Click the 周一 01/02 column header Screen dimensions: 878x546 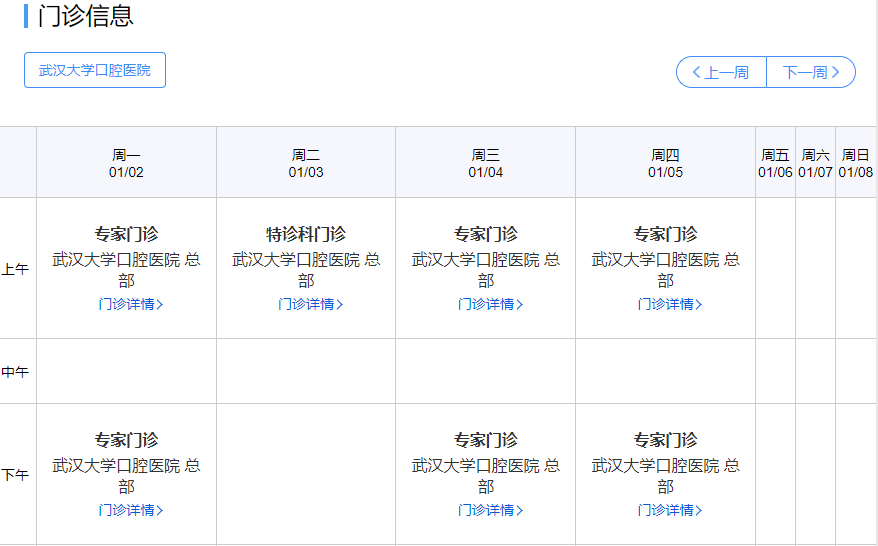pos(126,163)
